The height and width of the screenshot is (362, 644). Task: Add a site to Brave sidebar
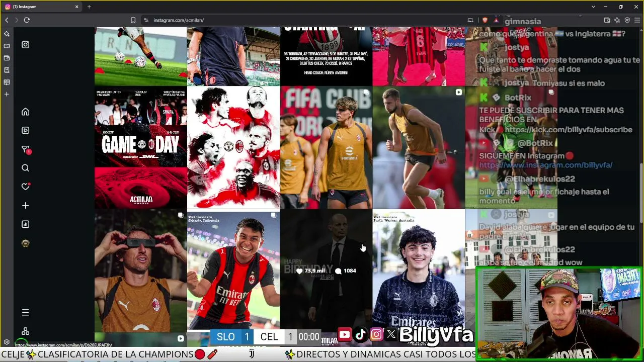[7, 94]
